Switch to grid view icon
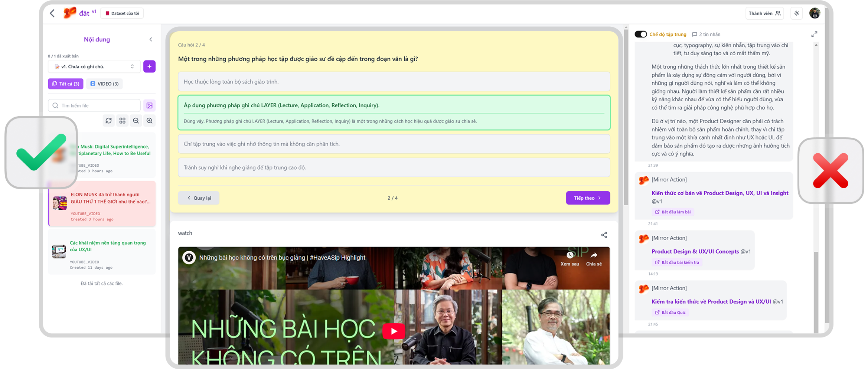Image resolution: width=868 pixels, height=369 pixels. [122, 121]
